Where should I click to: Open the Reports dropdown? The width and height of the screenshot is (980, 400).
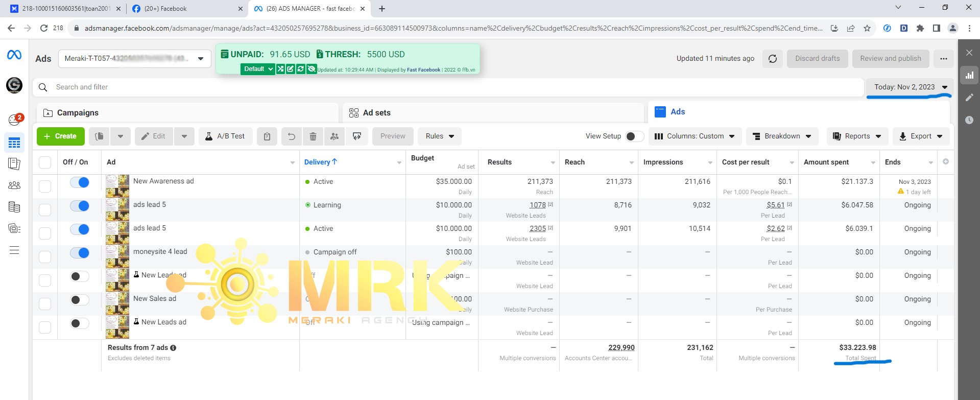(x=857, y=136)
